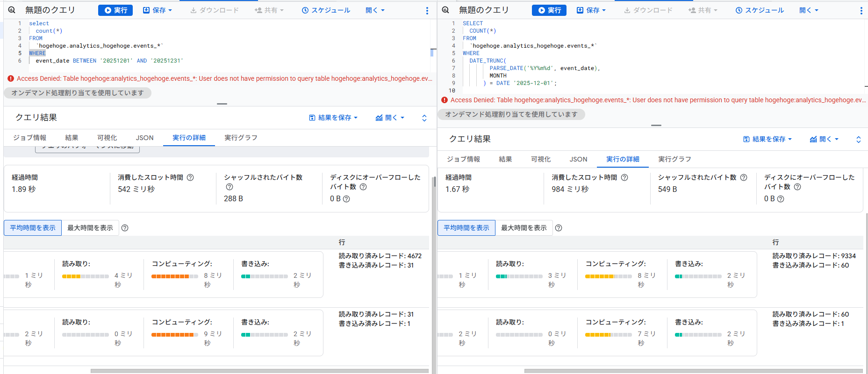Click the オンデマンド処理 chip in left panel
868x374 pixels.
(x=78, y=93)
